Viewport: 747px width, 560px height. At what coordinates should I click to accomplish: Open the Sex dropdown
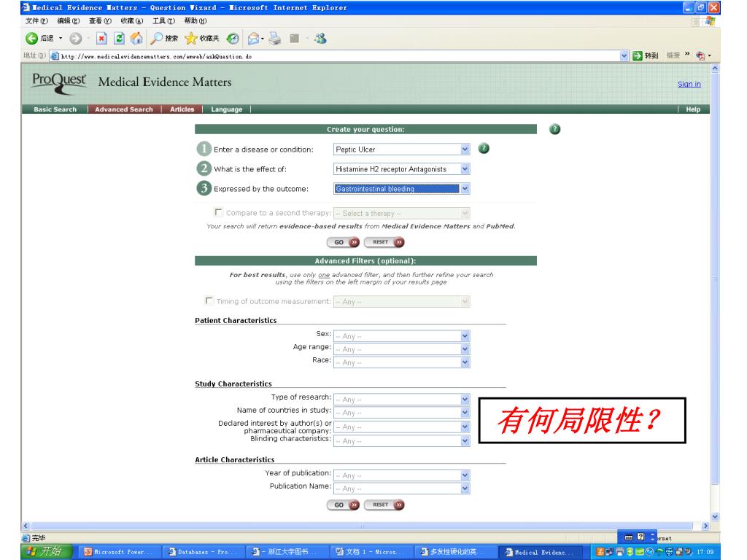pyautogui.click(x=402, y=335)
